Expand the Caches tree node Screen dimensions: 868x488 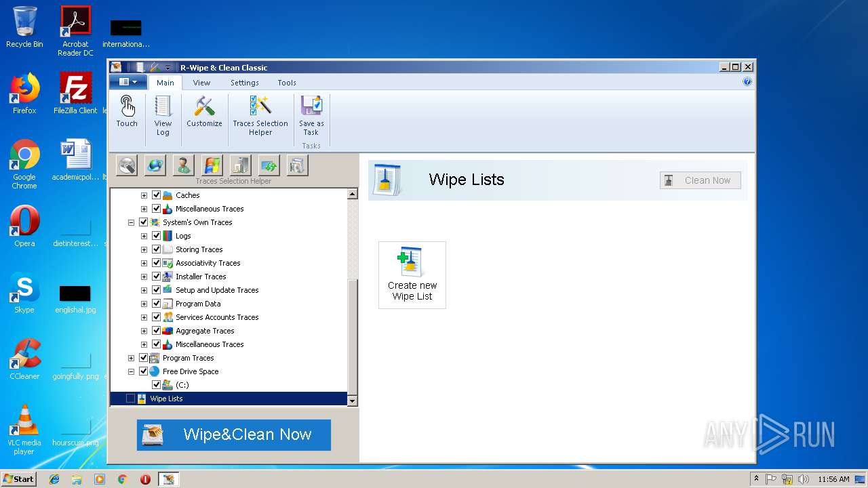[x=144, y=195]
